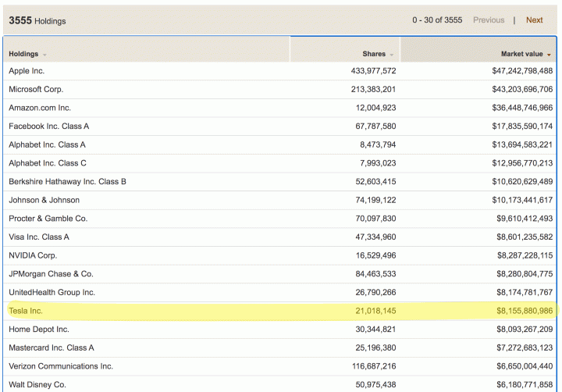The height and width of the screenshot is (392, 562).
Task: Open the Apple Inc. holding
Action: 27,71
